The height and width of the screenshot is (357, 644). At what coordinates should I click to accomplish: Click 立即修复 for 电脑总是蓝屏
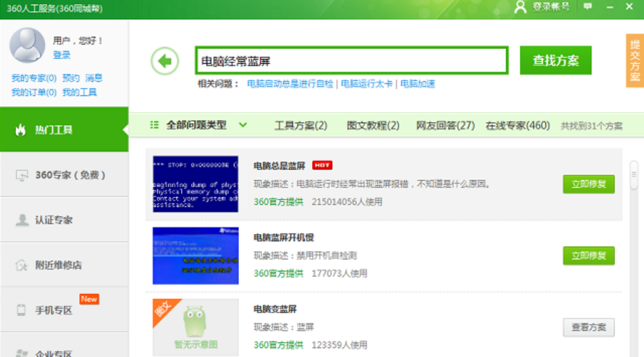point(588,184)
